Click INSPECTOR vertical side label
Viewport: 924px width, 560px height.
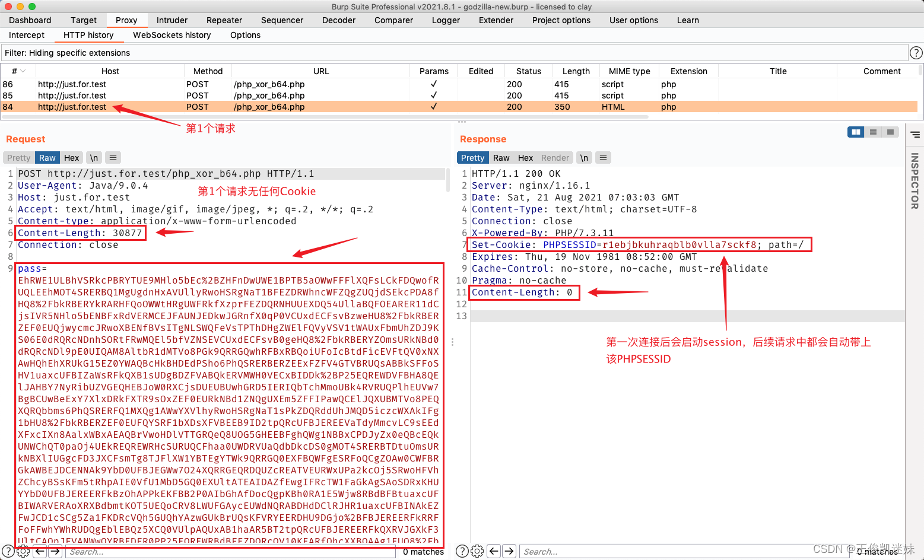coord(915,181)
